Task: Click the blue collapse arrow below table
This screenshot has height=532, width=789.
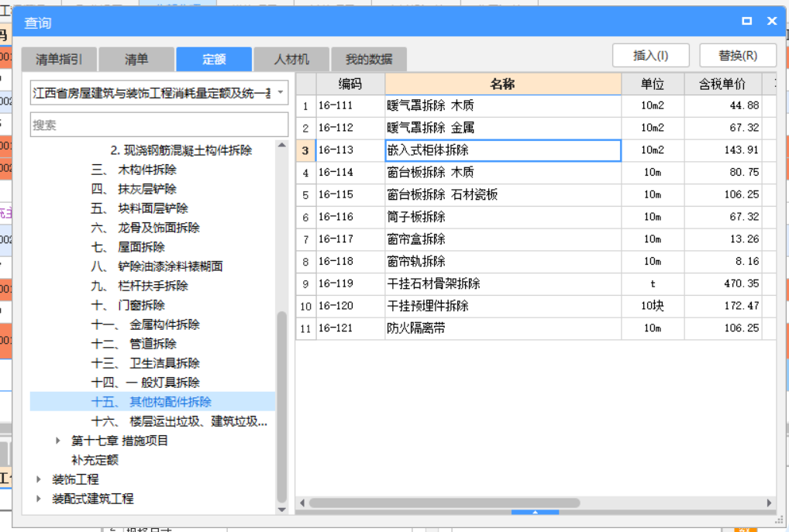Action: point(535,513)
